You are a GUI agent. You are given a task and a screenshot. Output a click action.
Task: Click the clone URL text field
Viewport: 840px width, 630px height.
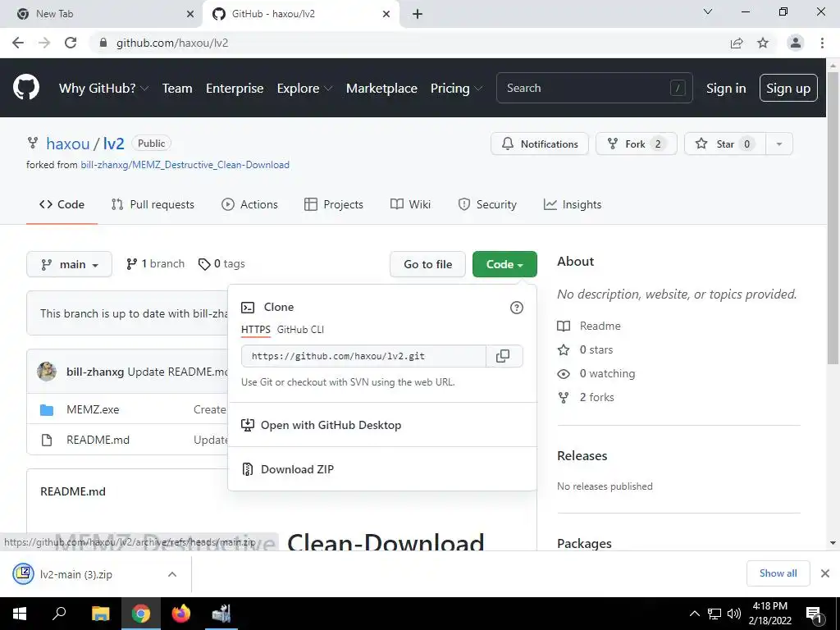pos(363,356)
